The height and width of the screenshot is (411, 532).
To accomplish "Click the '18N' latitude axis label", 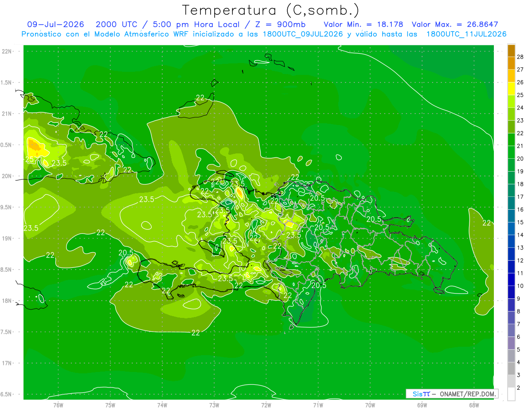I will [x=7, y=301].
